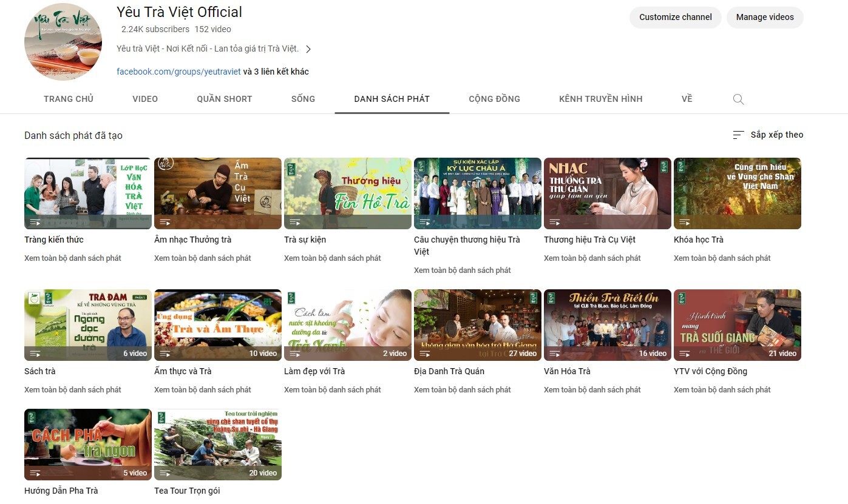Image resolution: width=848 pixels, height=504 pixels.
Task: Click playlist icon on Hướng Dẫn Pha Trà thumbnail
Action: click(x=35, y=473)
